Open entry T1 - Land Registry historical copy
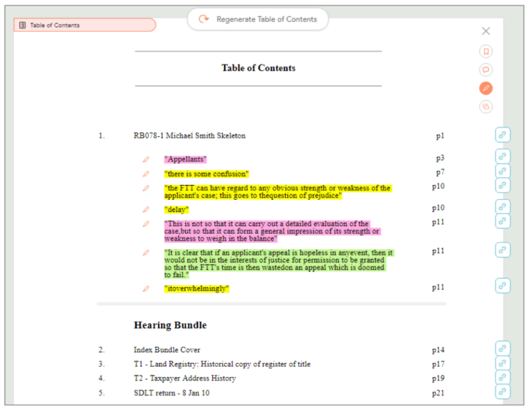This screenshot has height=411, width=532. tap(222, 364)
